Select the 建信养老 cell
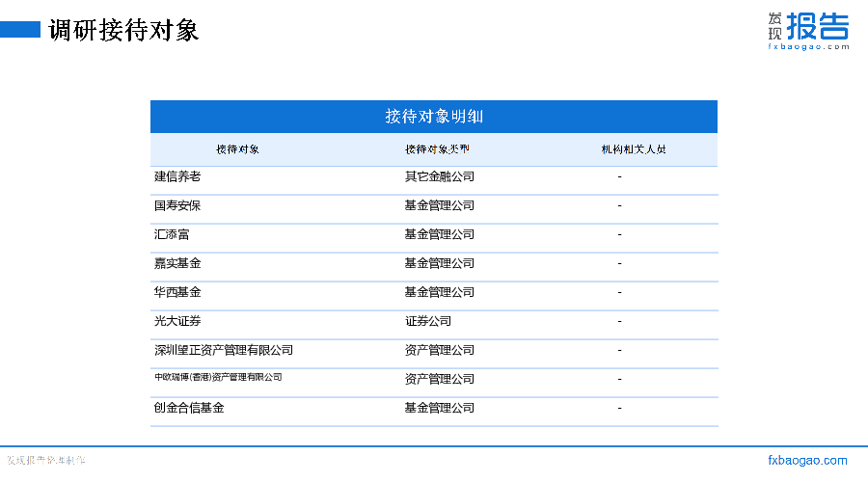Screen dimensions: 868x482 177,176
